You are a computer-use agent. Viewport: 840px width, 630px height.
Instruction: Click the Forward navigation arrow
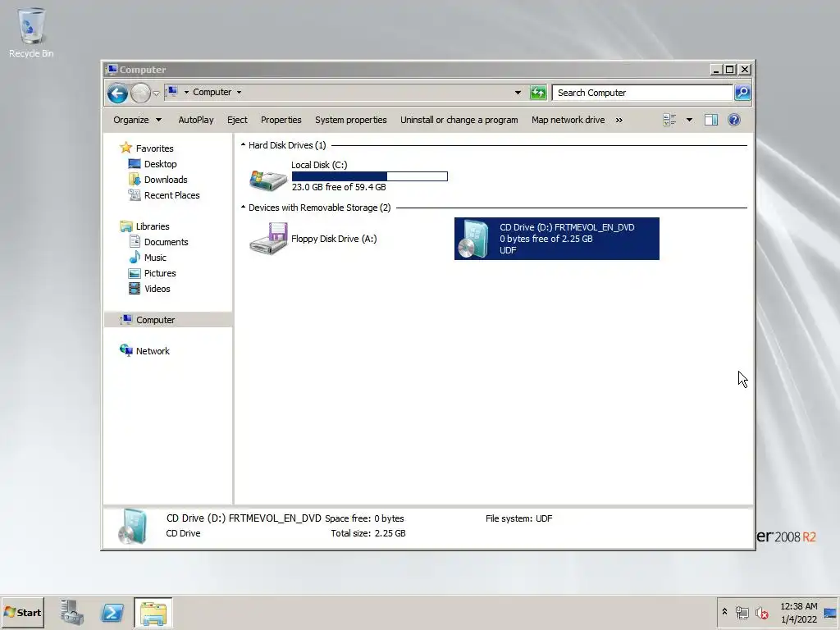click(140, 94)
